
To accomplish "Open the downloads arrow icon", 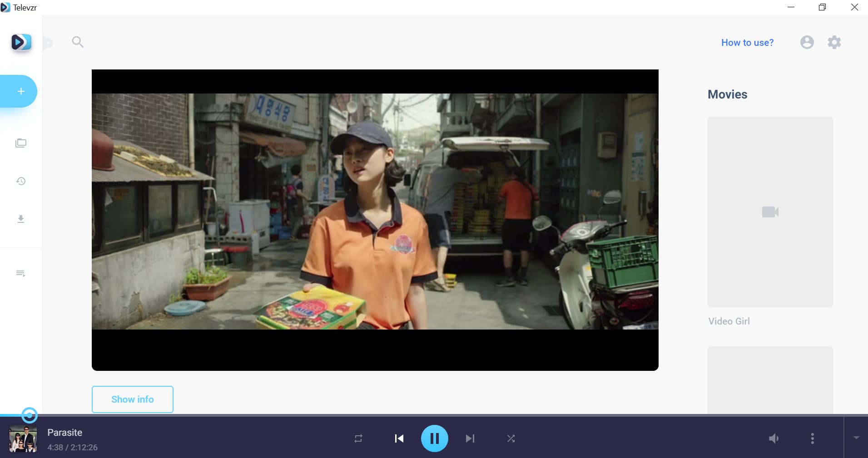I will click(21, 219).
